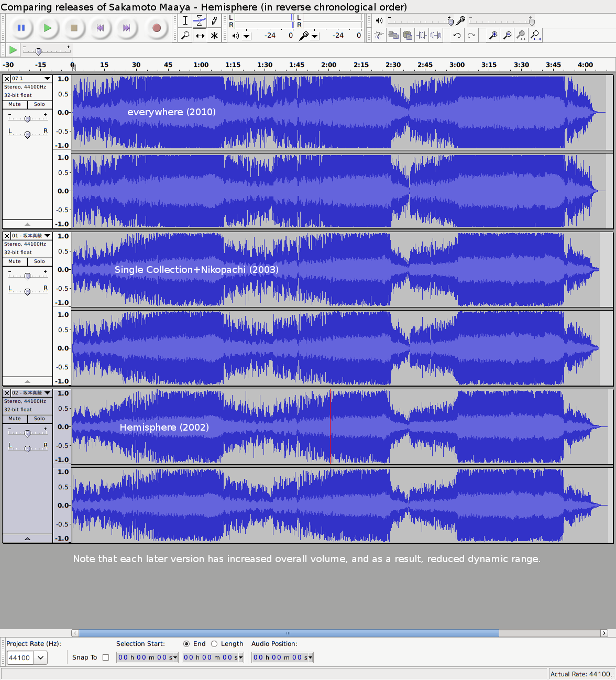Close the '01' Single Collection track
This screenshot has width=616, height=680.
pyautogui.click(x=7, y=236)
